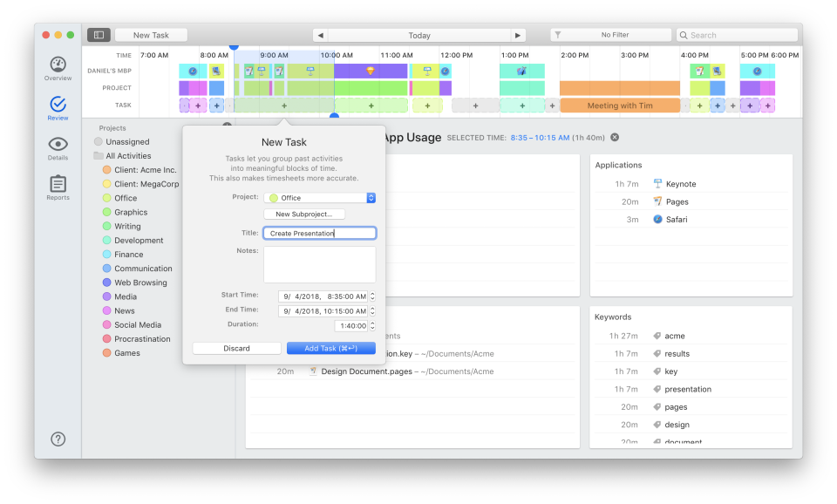
Task: Click the Xcode activity block near 1 PM
Action: pos(522,71)
